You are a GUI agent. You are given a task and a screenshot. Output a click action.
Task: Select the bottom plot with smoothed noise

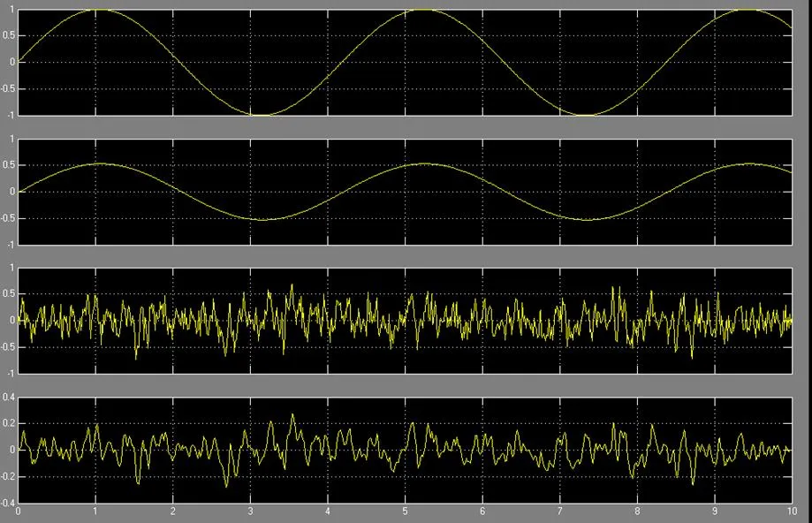tap(405, 450)
